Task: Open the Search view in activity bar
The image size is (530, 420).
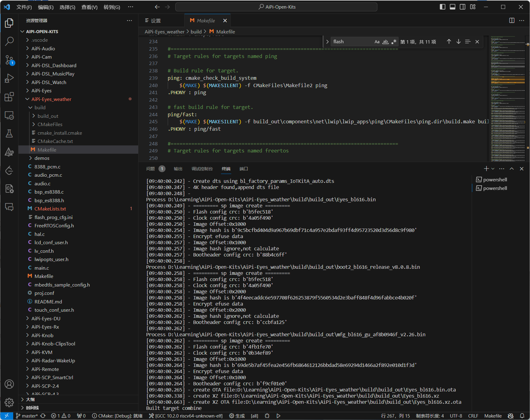Action: 9,41
